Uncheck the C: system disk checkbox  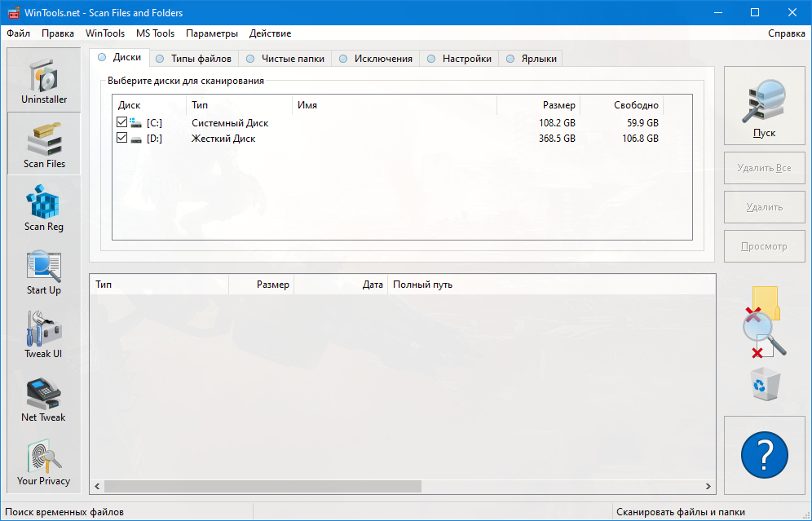click(121, 122)
